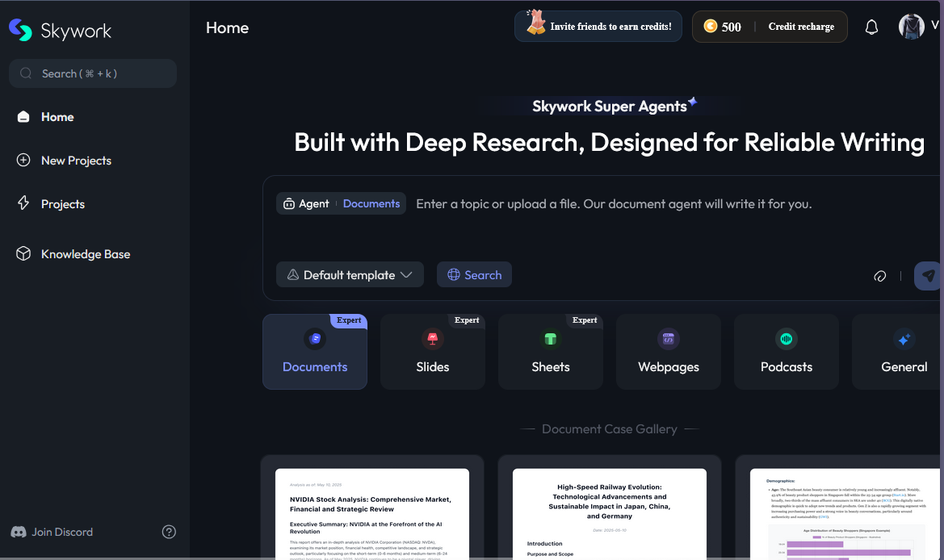
Task: Expand the Default template dropdown
Action: click(x=350, y=275)
